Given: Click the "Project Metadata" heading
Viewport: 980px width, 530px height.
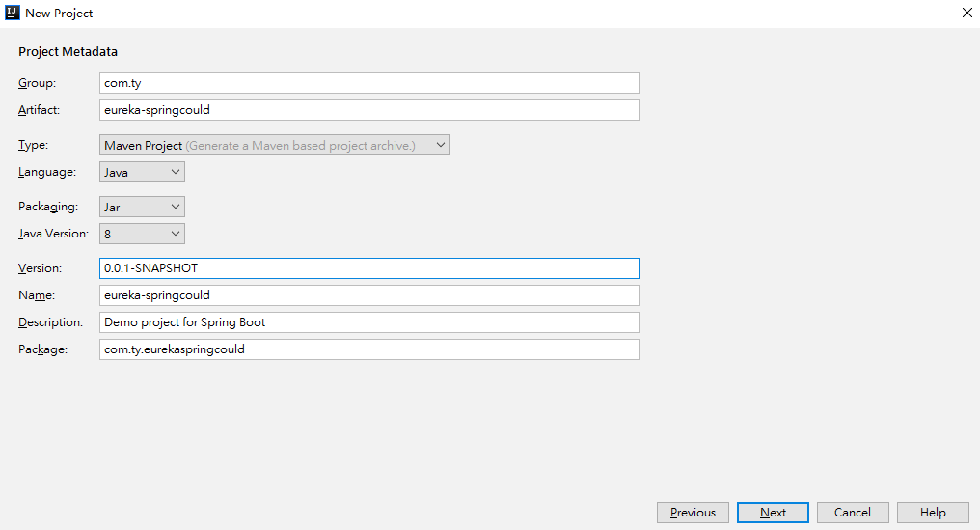Looking at the screenshot, I should tap(68, 52).
